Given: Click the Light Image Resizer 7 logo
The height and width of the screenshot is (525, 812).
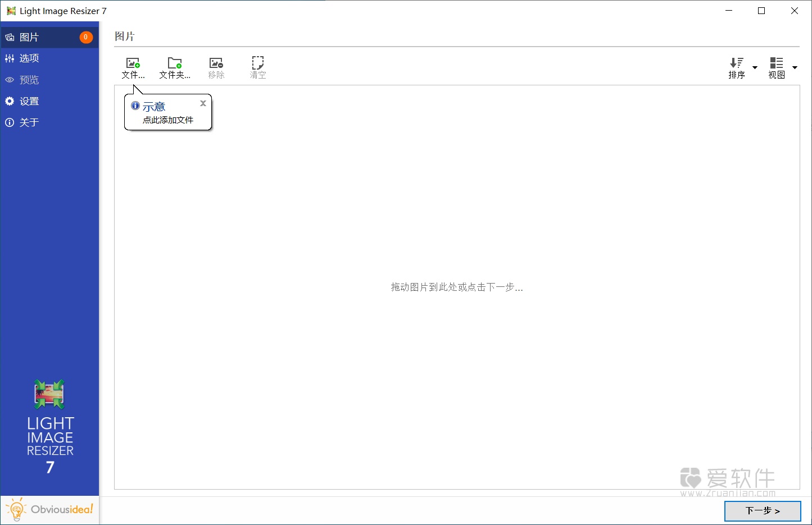Looking at the screenshot, I should tap(50, 427).
